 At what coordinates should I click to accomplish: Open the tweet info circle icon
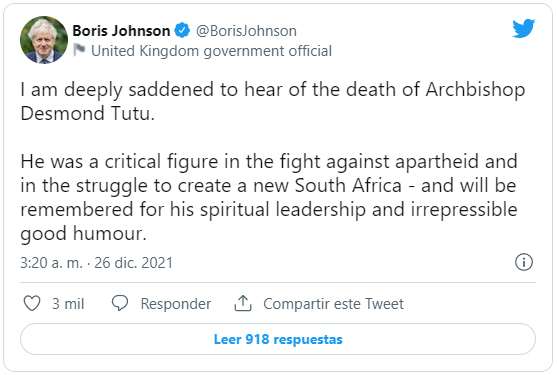[524, 262]
